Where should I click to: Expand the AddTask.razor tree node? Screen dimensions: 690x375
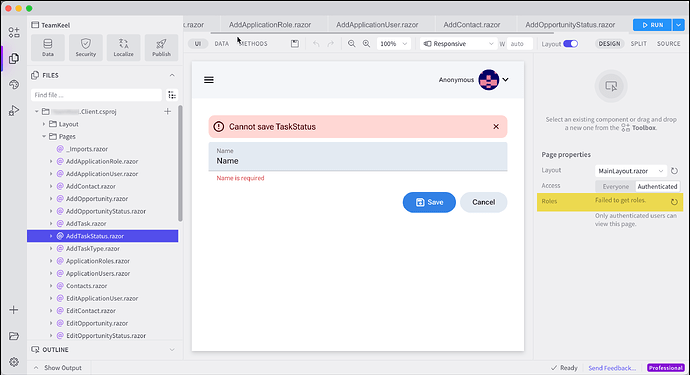(x=51, y=224)
